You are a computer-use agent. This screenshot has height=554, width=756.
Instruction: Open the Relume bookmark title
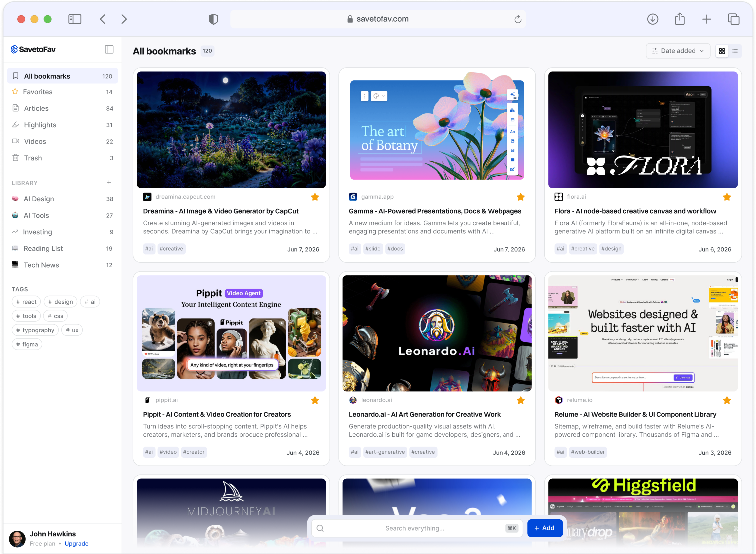[x=635, y=414]
